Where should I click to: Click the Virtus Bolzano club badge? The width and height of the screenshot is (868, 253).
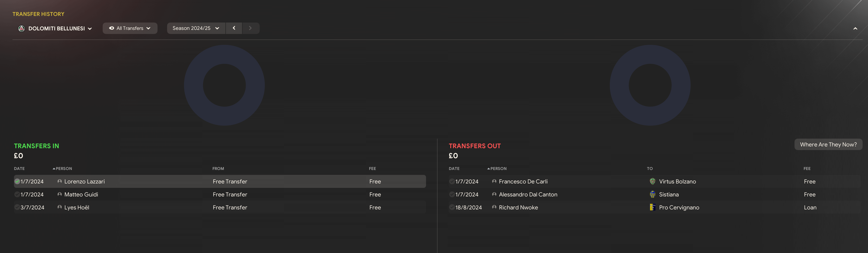[652, 181]
